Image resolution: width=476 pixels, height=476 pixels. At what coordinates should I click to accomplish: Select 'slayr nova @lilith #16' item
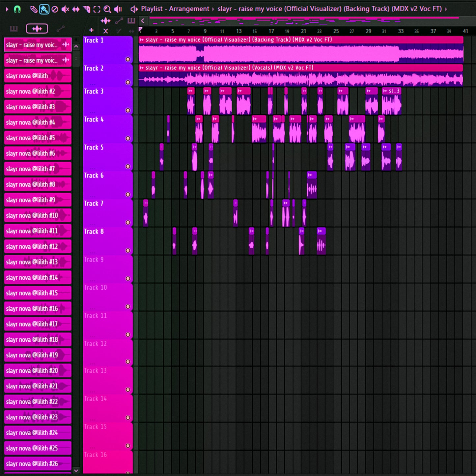coord(38,308)
